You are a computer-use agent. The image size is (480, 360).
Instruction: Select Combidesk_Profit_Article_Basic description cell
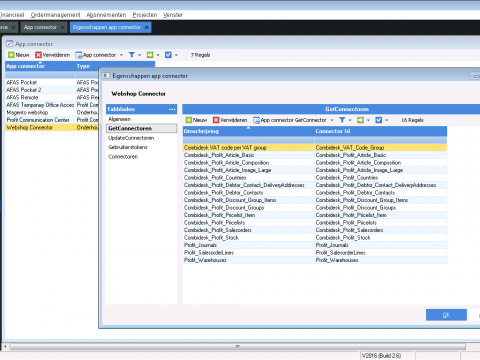[248, 155]
